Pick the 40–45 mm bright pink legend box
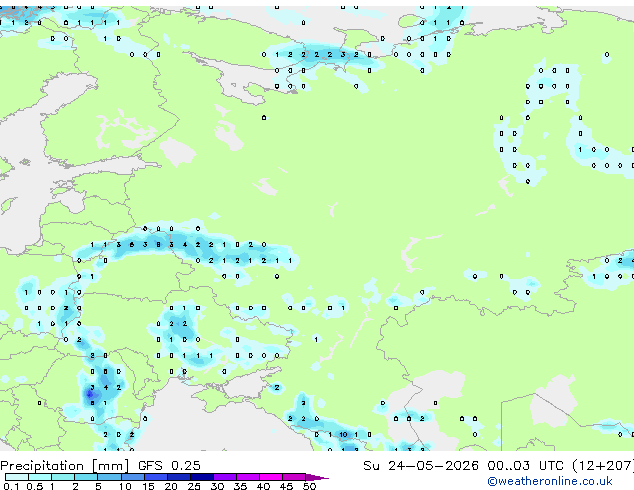 coord(271,477)
